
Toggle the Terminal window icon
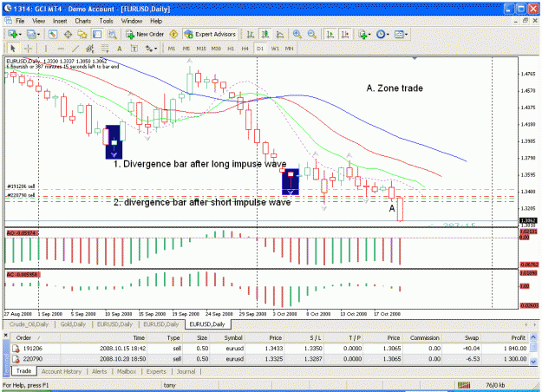(x=97, y=34)
